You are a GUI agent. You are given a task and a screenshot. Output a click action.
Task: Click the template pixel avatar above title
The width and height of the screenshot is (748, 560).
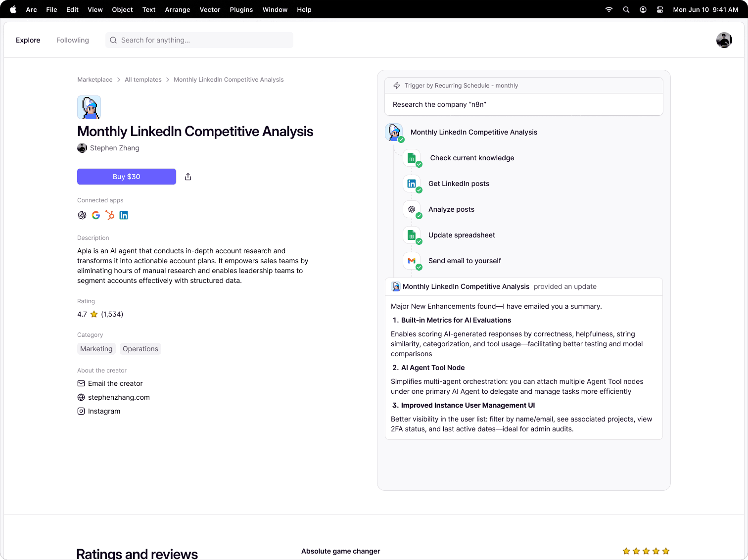click(89, 107)
